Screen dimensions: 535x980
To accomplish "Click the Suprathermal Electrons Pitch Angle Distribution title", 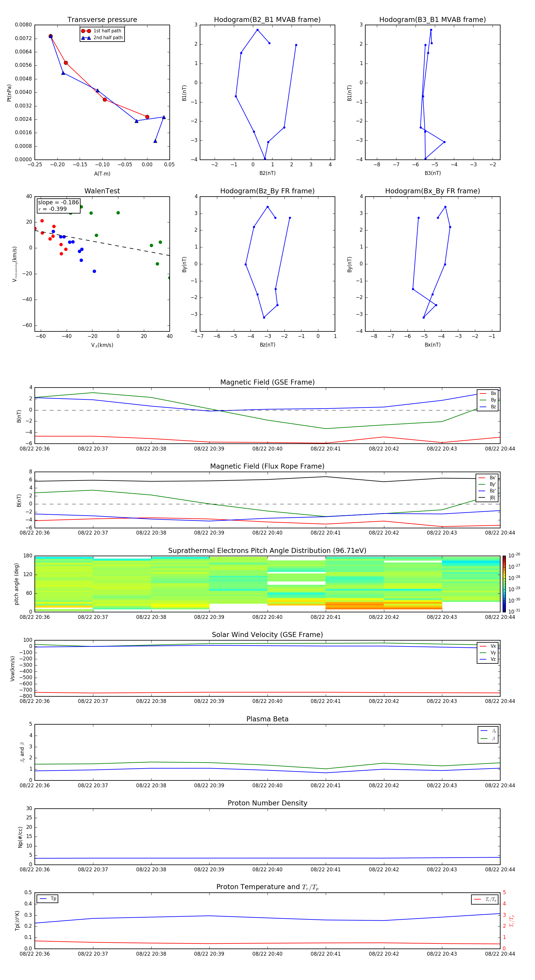I will (x=267, y=551).
